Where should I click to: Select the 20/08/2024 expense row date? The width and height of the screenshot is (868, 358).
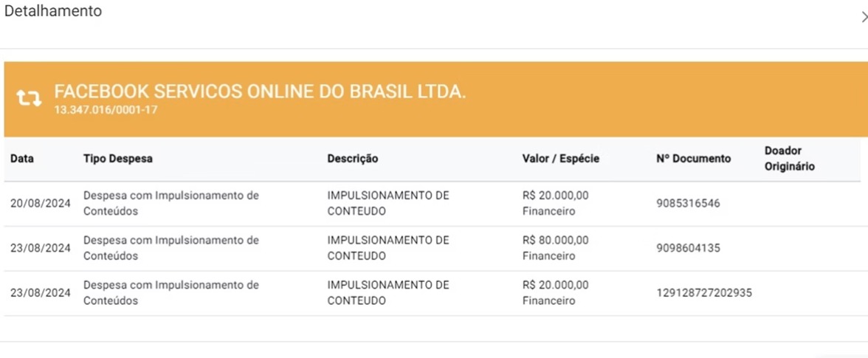pyautogui.click(x=41, y=203)
